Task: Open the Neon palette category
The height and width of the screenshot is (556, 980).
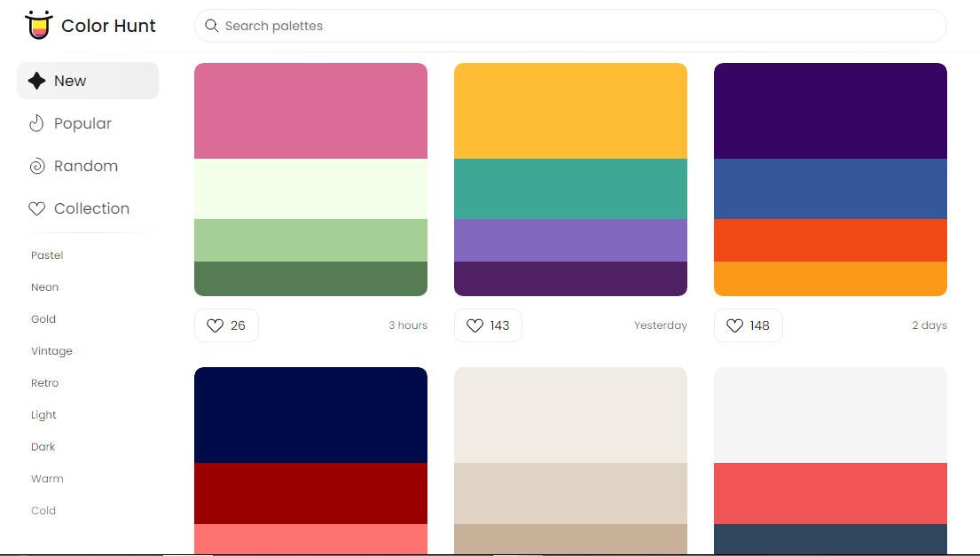Action: click(x=44, y=287)
